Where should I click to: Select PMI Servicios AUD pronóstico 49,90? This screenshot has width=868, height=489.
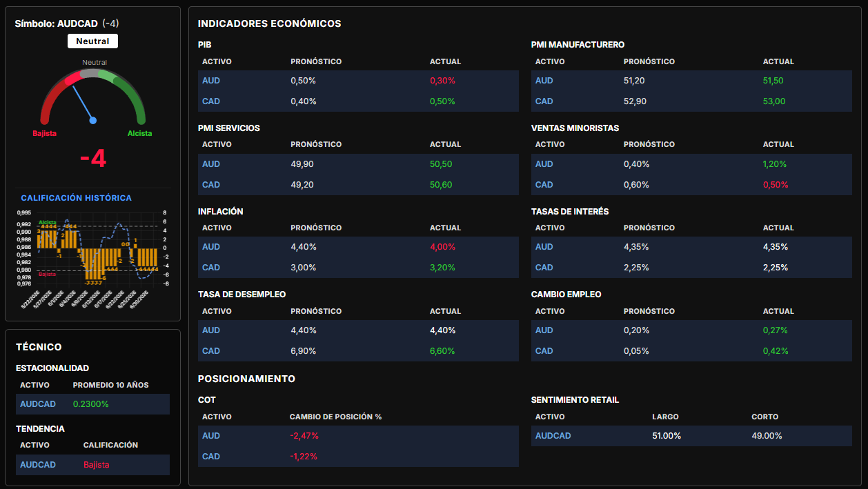click(302, 164)
